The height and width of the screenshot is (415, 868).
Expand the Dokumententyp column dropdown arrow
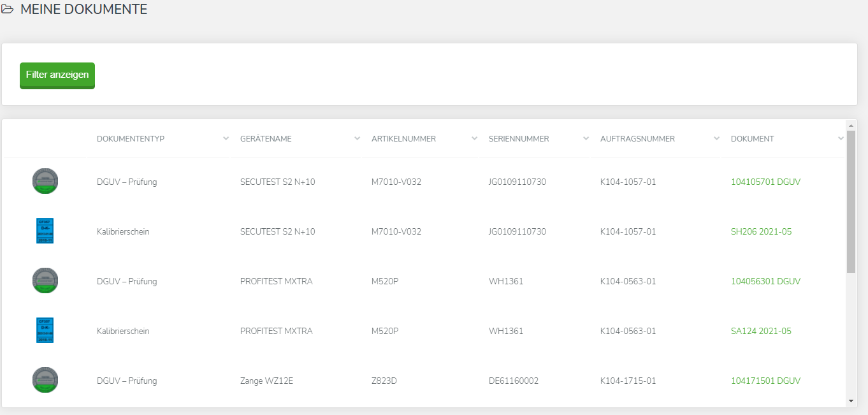pos(226,138)
